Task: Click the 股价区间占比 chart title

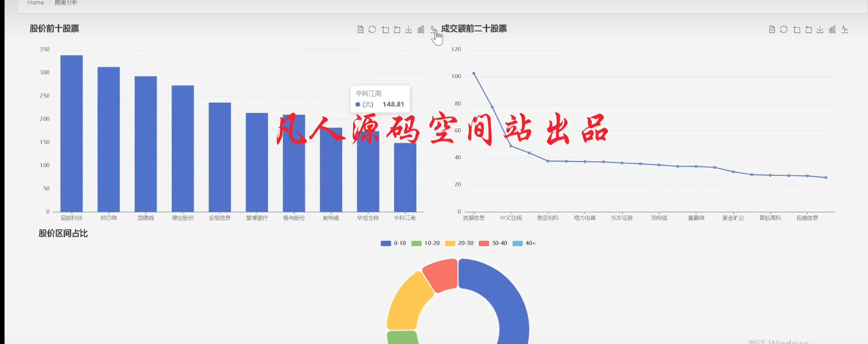Action: [63, 233]
